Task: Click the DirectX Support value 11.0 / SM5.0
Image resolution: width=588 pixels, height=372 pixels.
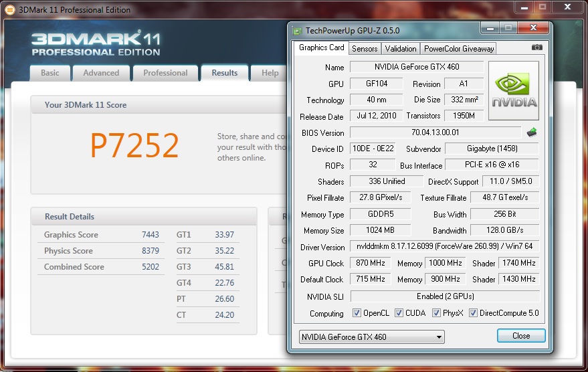Action: click(511, 181)
